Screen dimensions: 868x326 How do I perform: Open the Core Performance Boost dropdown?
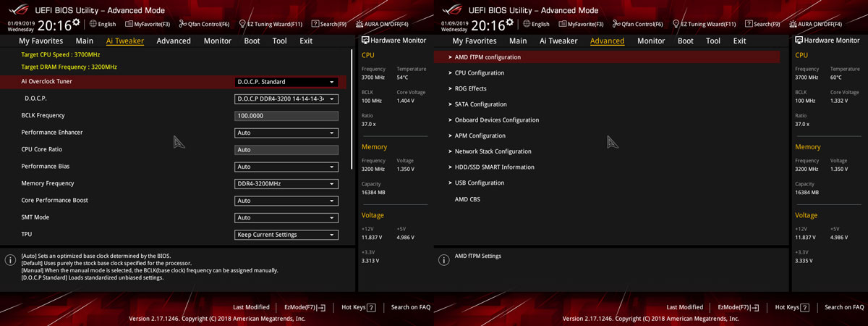click(286, 201)
